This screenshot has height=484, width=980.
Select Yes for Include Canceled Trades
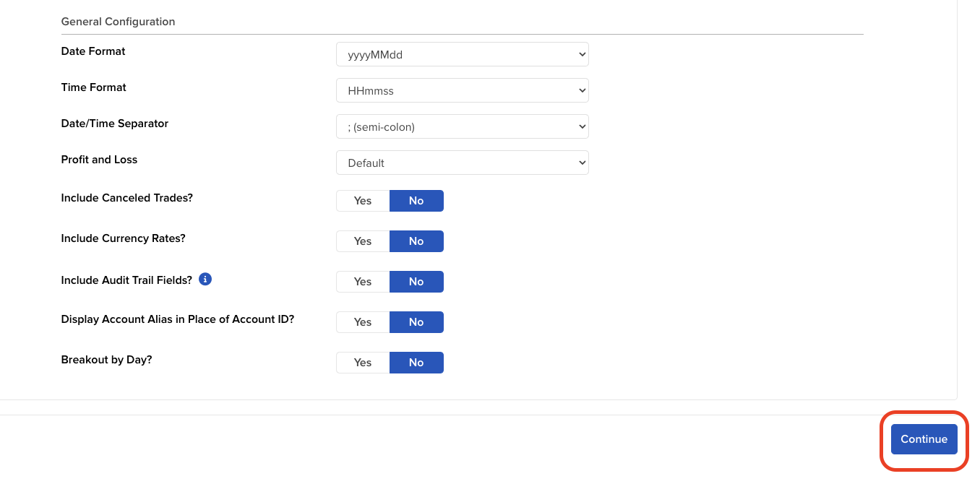tap(363, 201)
